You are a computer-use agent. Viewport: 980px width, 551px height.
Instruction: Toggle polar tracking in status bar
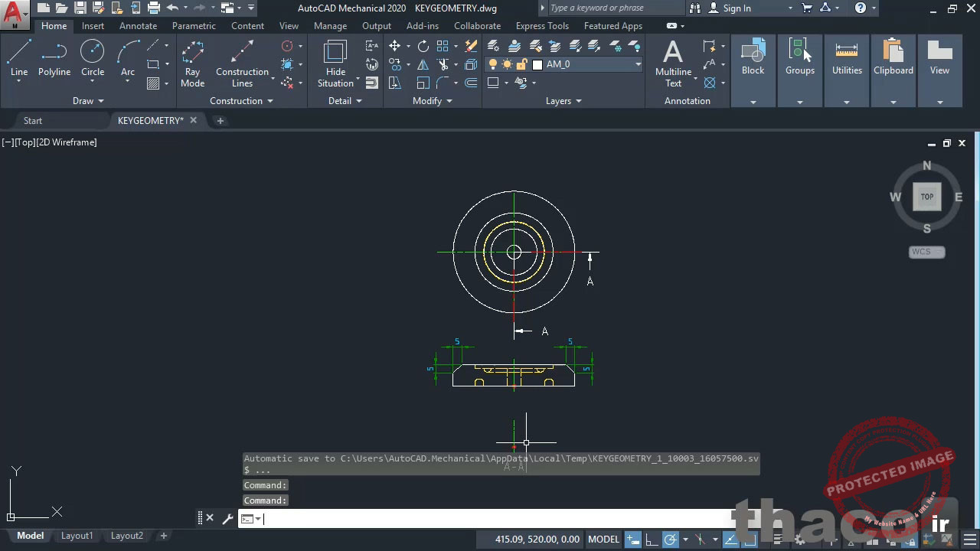[x=671, y=539]
